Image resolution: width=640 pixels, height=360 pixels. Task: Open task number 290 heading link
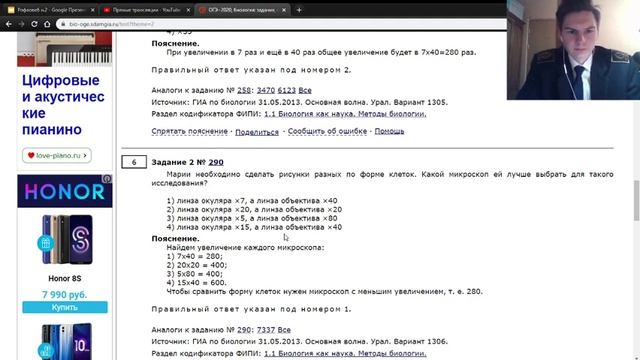216,162
